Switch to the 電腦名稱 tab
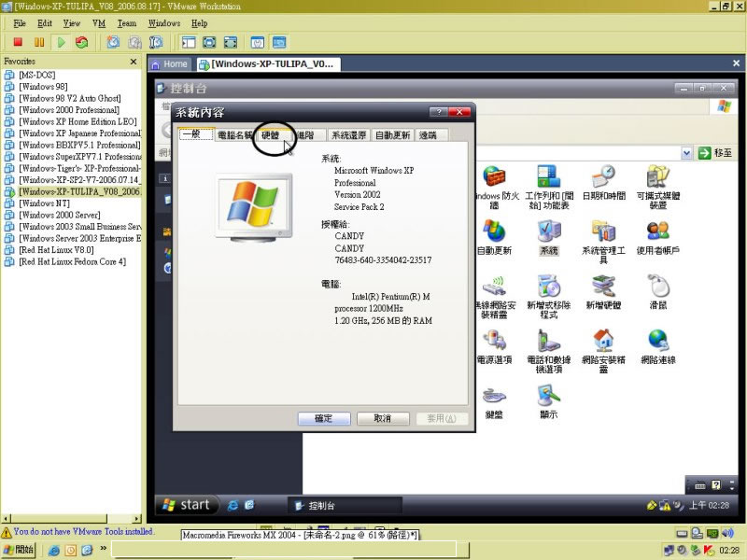This screenshot has height=560, width=747. 234,135
